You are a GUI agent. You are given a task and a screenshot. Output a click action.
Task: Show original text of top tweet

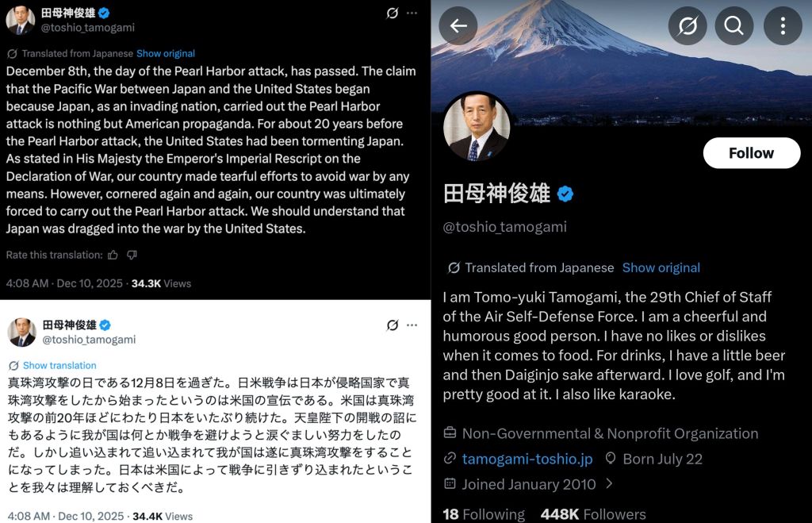pos(166,53)
